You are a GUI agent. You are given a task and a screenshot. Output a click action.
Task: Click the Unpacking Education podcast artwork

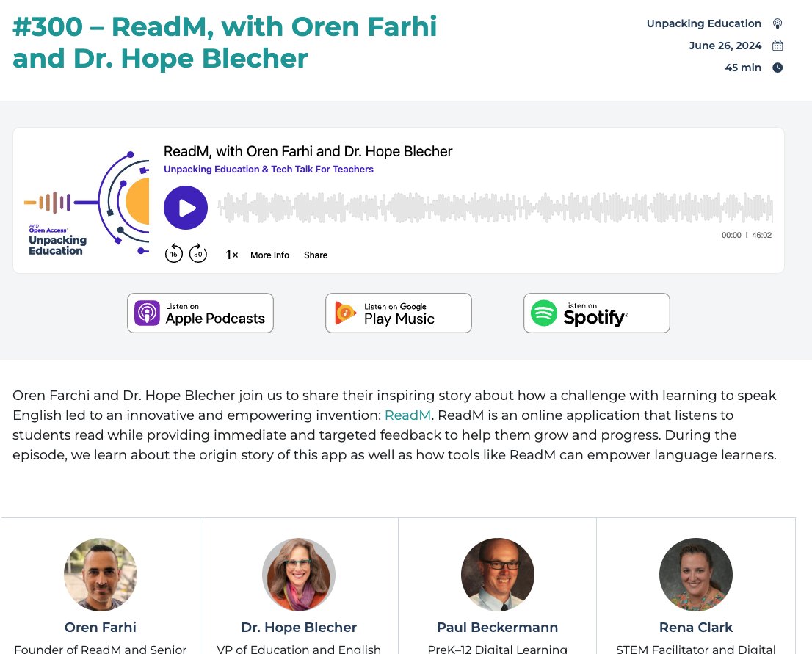pos(87,203)
